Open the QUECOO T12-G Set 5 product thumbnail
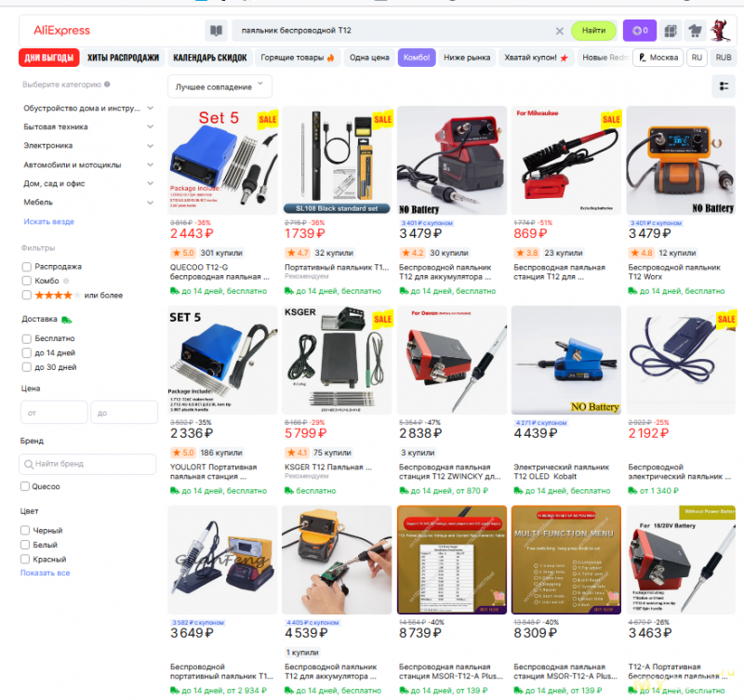 point(222,160)
